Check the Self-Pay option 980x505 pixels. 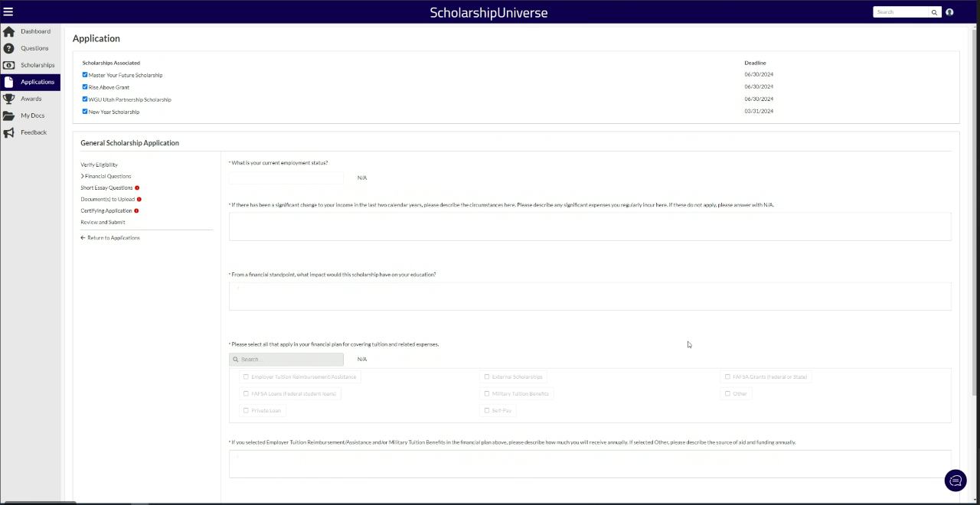coord(487,410)
